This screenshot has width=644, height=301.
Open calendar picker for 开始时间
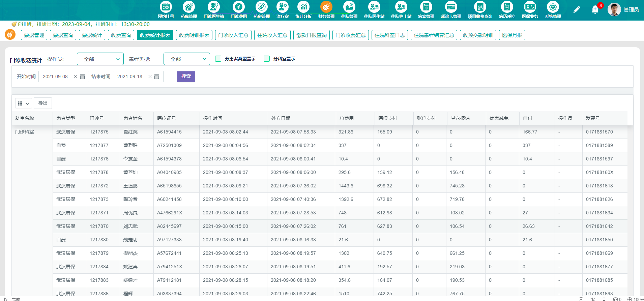(82, 77)
